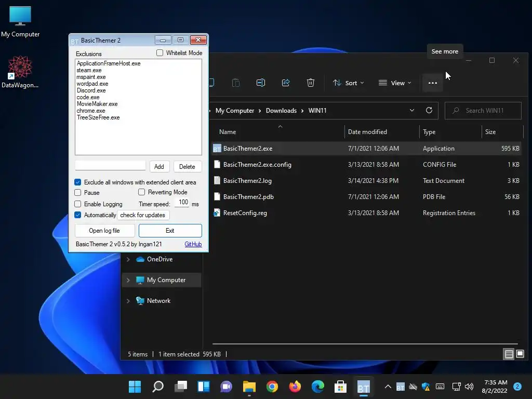Select steam.exe in Exclusions list
This screenshot has width=532, height=399.
click(x=89, y=70)
